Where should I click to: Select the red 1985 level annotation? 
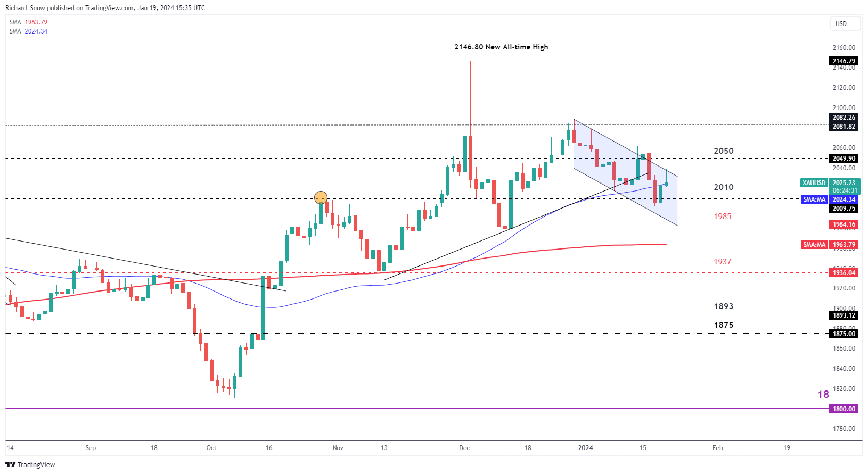(x=723, y=217)
